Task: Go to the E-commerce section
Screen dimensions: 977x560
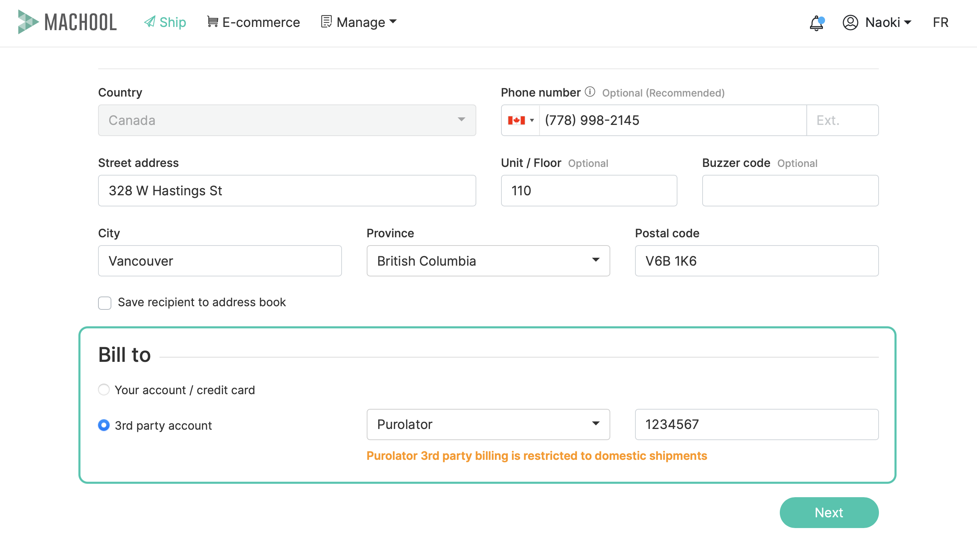Action: (x=253, y=22)
